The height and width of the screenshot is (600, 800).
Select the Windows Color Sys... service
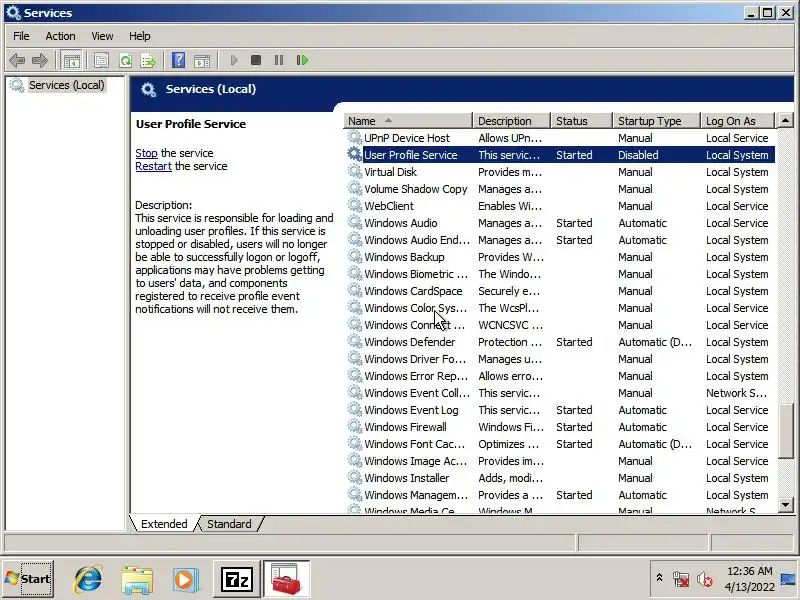(560, 308)
